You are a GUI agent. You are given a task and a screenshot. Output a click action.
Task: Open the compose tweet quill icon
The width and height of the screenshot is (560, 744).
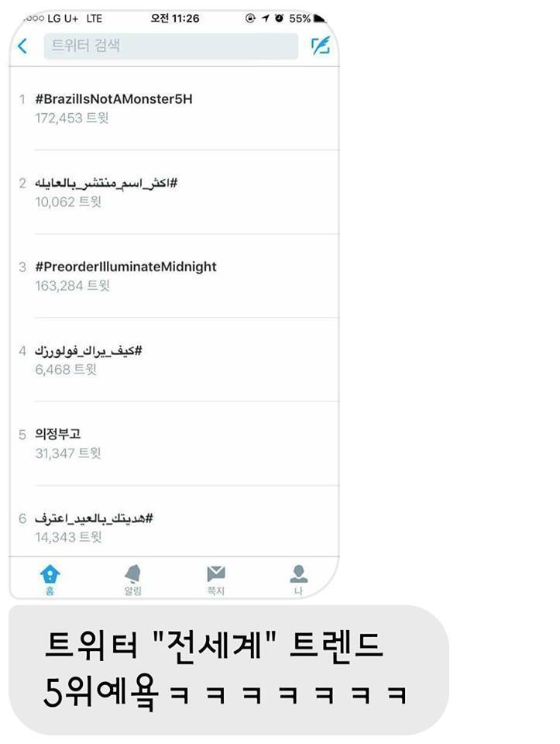321,46
